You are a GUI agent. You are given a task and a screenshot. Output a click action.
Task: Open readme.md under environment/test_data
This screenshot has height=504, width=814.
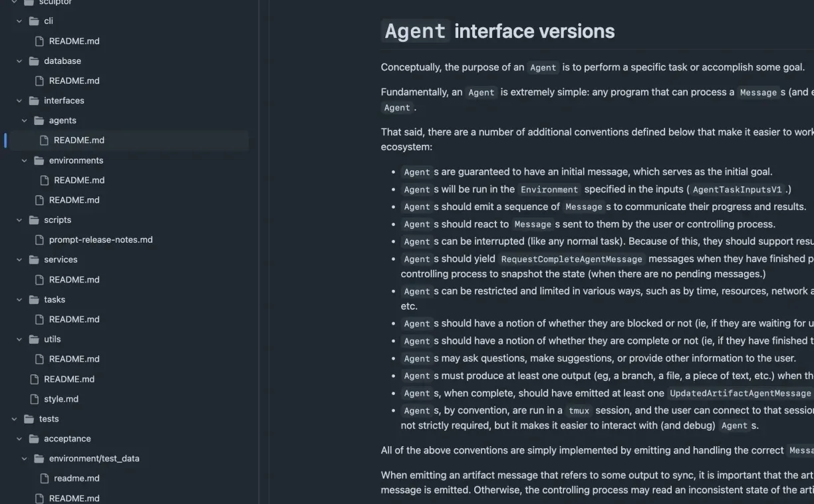76,479
